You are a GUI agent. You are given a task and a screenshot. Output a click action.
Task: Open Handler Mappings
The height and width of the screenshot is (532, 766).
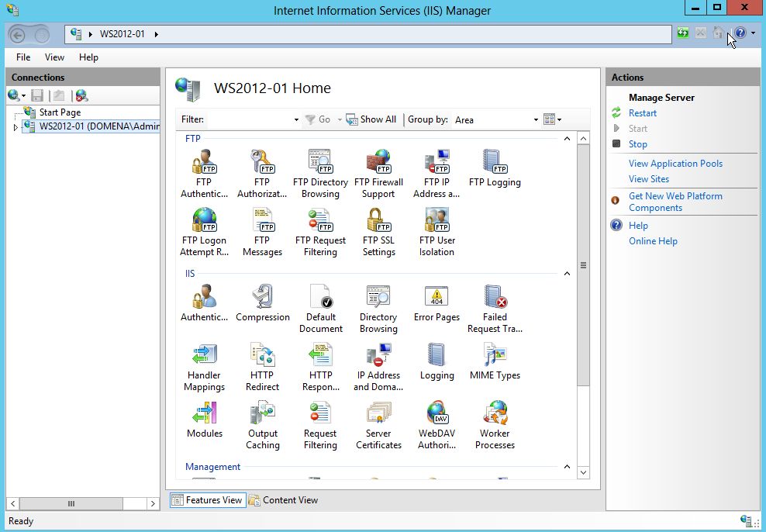[x=204, y=367]
